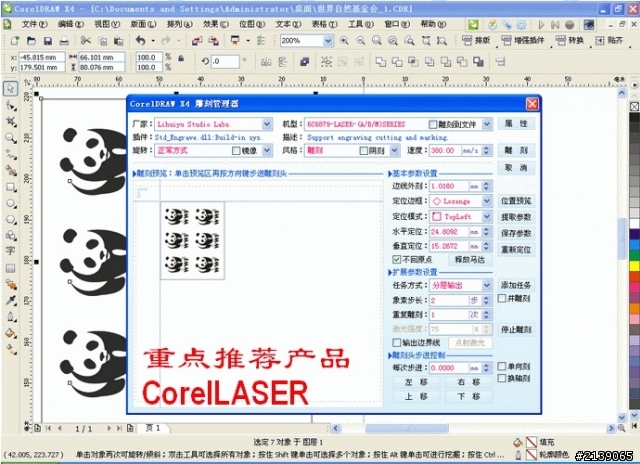Viewport: 640px width, 464px height.
Task: Open the 风格 雕刻 style dropdown
Action: 394,151
